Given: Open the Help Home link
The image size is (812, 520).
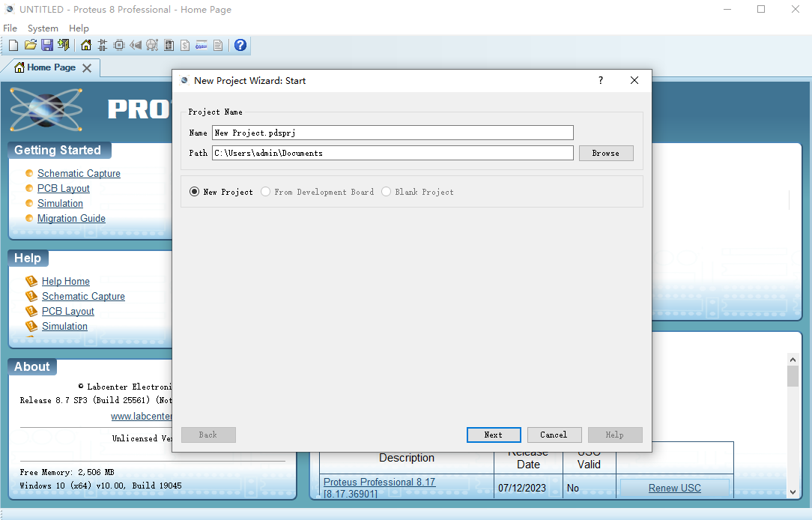Looking at the screenshot, I should [x=66, y=281].
